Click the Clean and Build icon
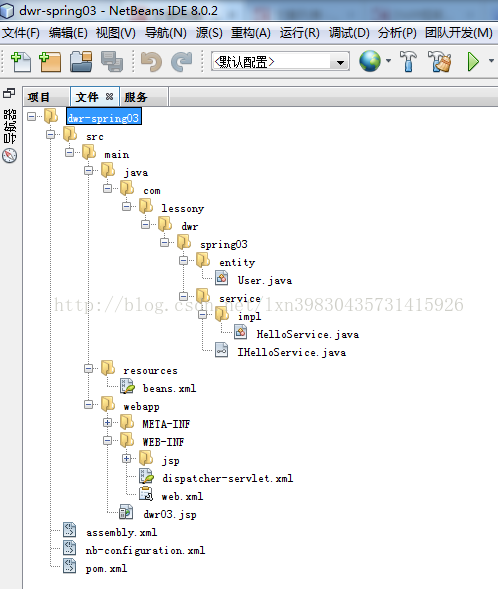498x589 pixels. (439, 61)
